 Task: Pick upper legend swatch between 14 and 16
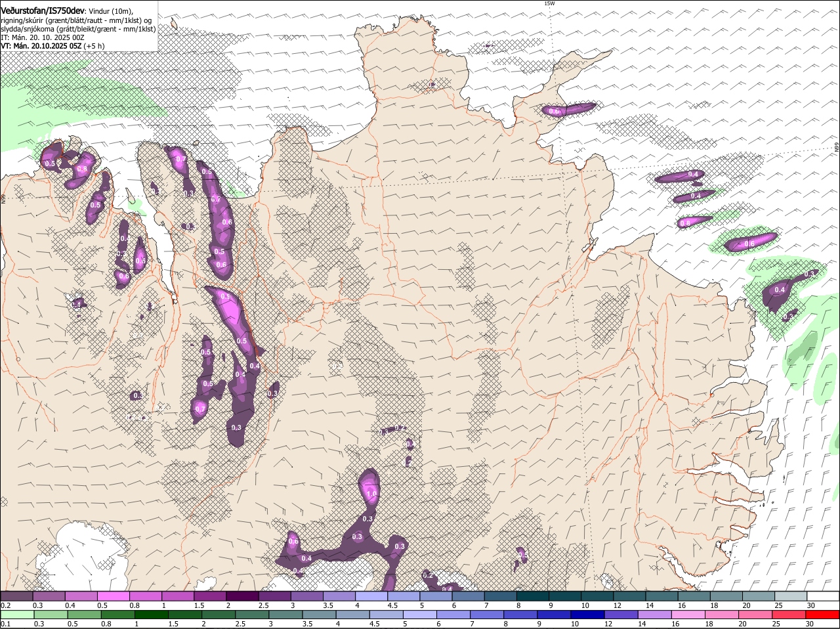point(661,596)
